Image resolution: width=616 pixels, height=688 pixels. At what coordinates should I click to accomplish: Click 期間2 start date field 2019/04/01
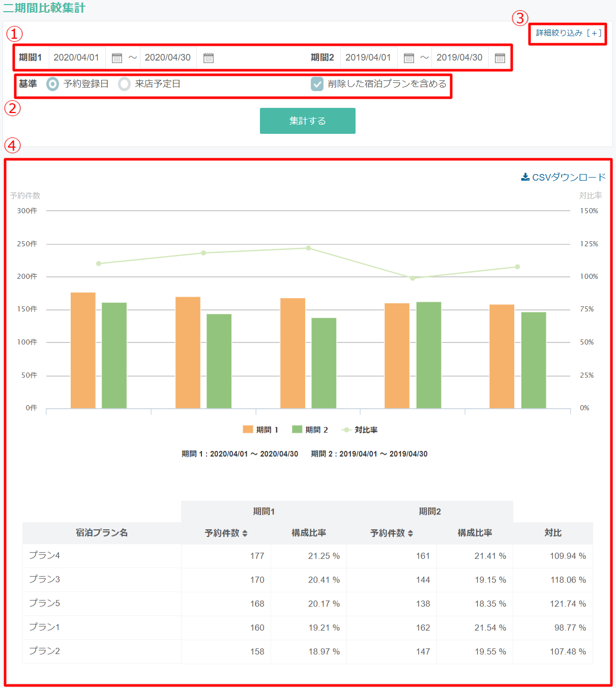pos(369,58)
